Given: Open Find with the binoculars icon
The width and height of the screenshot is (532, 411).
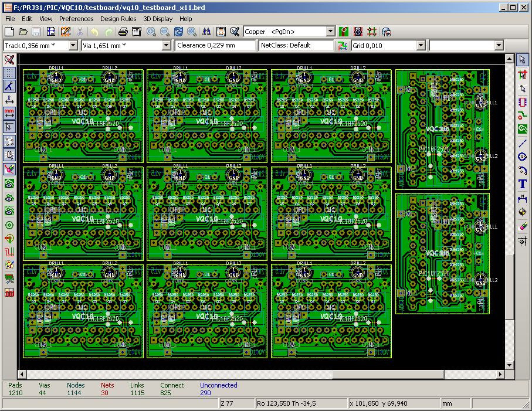Looking at the screenshot, I should coord(206,32).
